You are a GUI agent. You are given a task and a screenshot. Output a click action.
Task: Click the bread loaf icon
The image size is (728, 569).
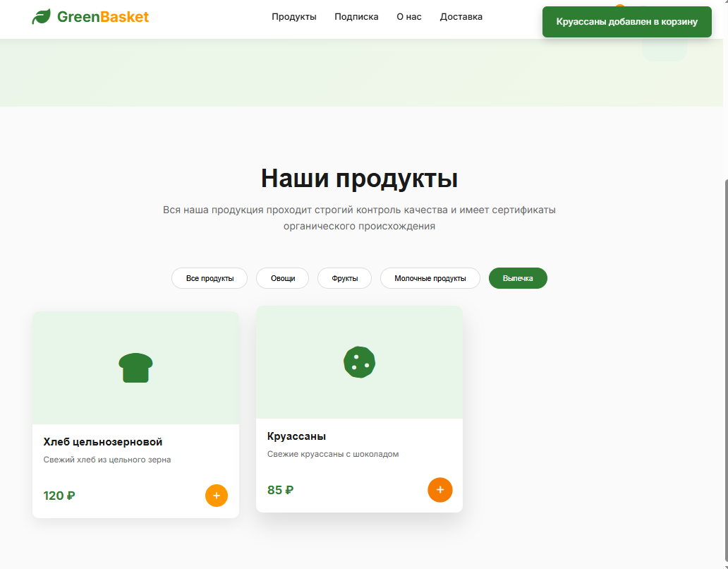[x=135, y=368]
